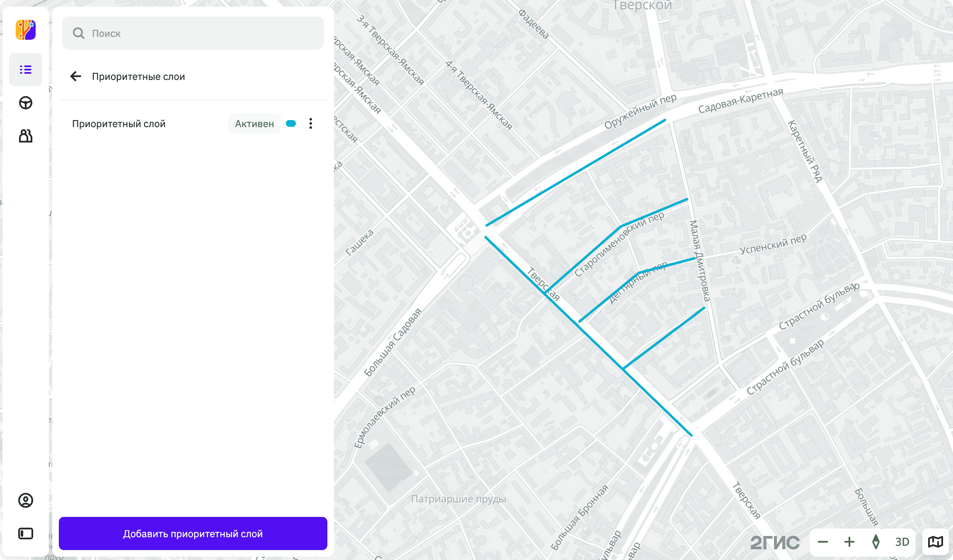
Task: Open the users group sidebar icon
Action: pos(26,136)
